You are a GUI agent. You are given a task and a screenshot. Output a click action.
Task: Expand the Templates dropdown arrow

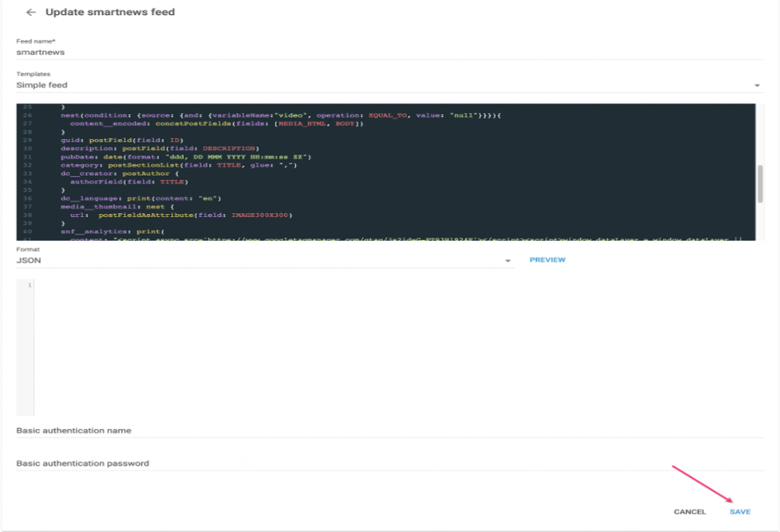[x=757, y=85]
